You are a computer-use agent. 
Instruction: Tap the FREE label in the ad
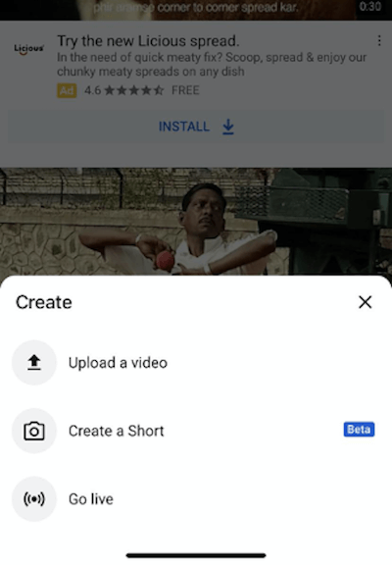185,90
